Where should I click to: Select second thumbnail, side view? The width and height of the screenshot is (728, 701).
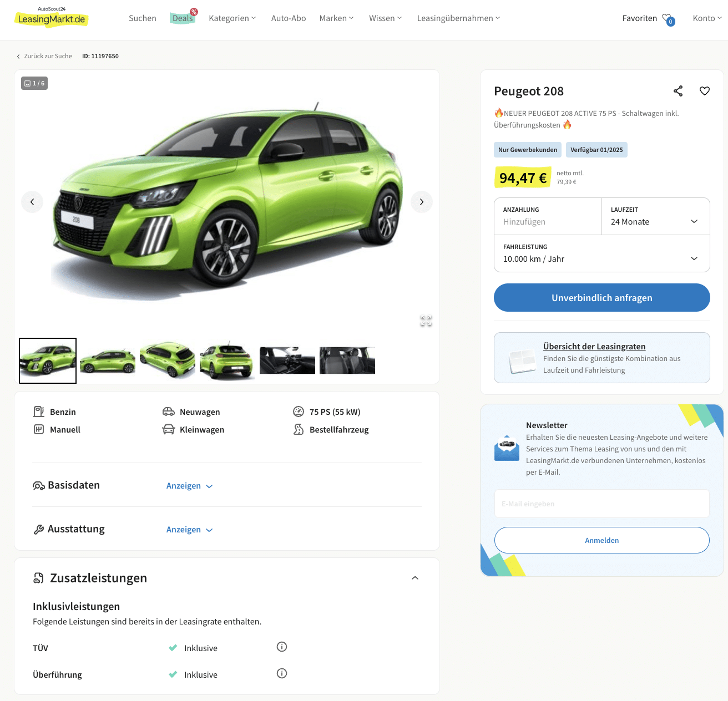click(x=108, y=360)
